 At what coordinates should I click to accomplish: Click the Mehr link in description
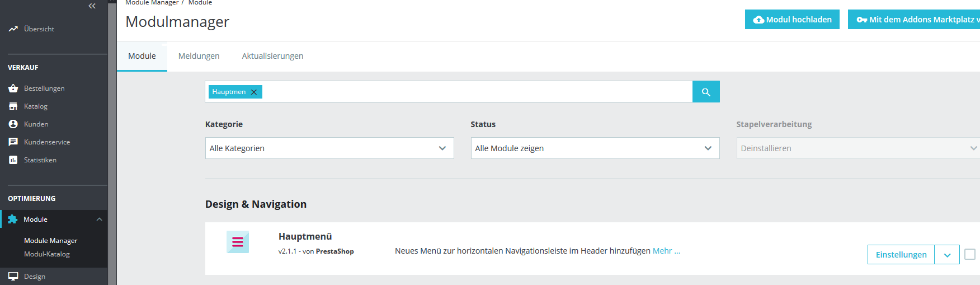point(666,251)
